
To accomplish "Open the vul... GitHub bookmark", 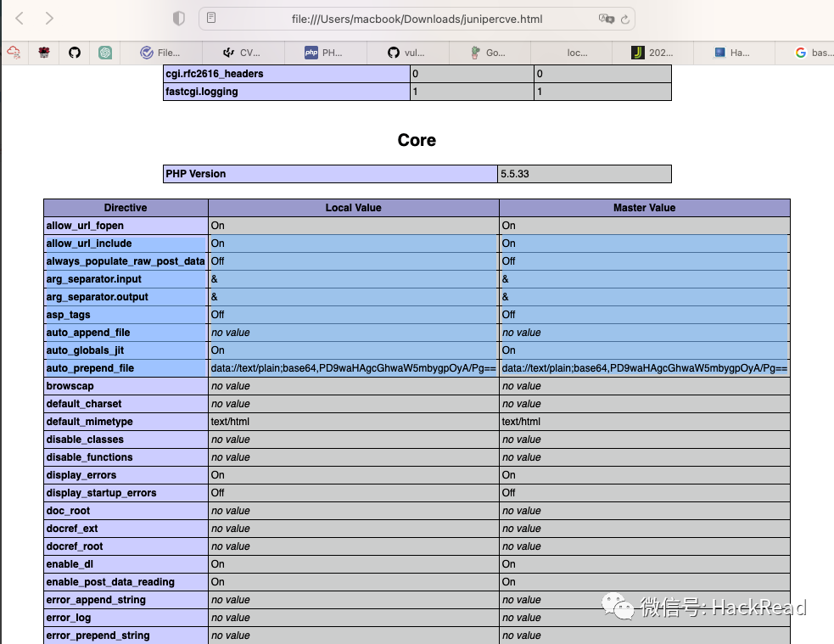I will click(406, 53).
